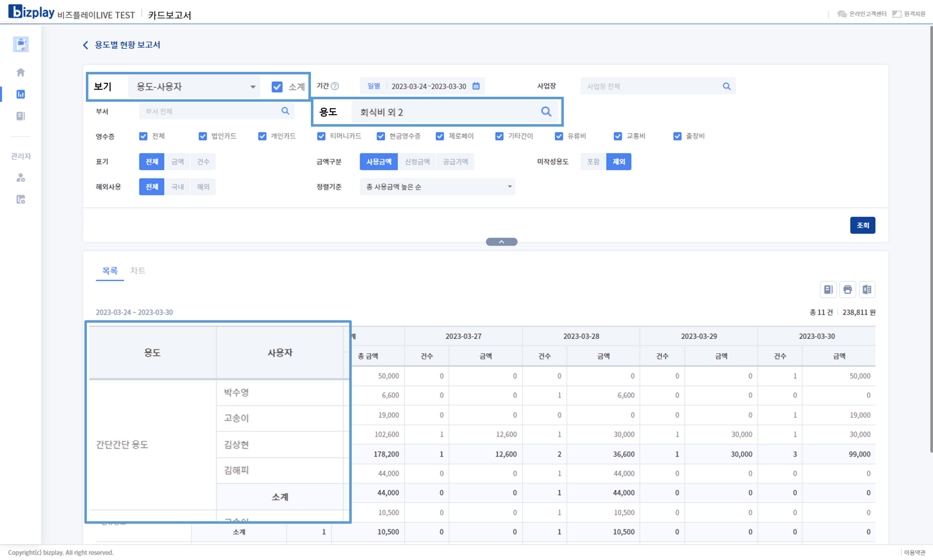Switch to the 차트 tab

click(x=138, y=270)
